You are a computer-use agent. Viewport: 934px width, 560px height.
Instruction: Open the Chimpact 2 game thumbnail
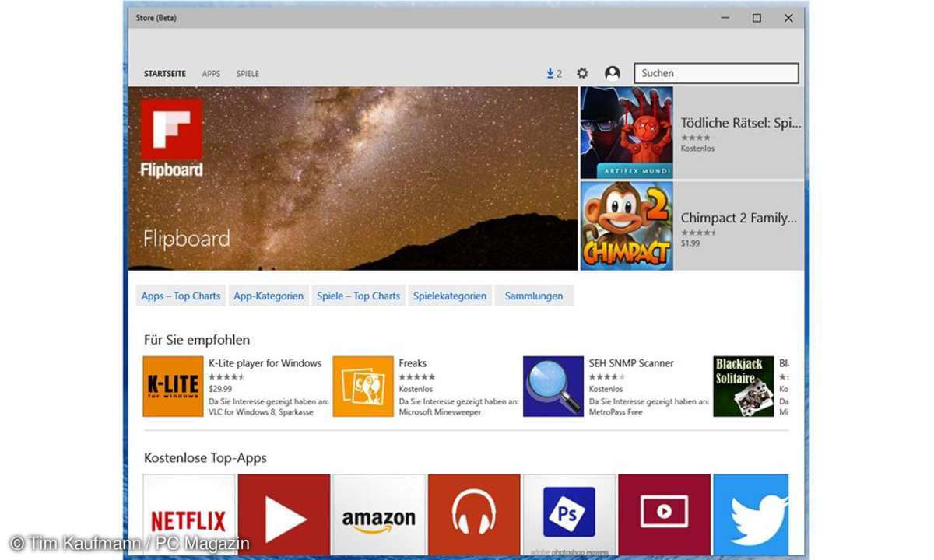click(627, 226)
